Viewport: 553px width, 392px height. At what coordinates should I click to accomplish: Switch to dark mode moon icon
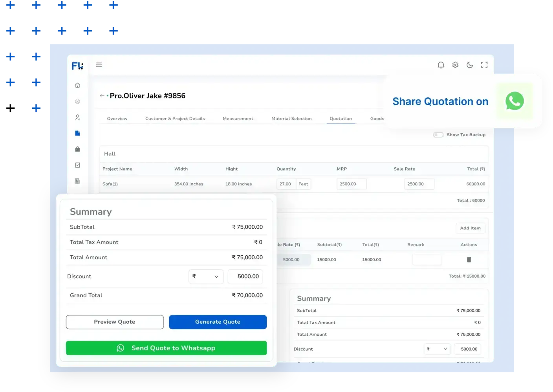pos(470,65)
